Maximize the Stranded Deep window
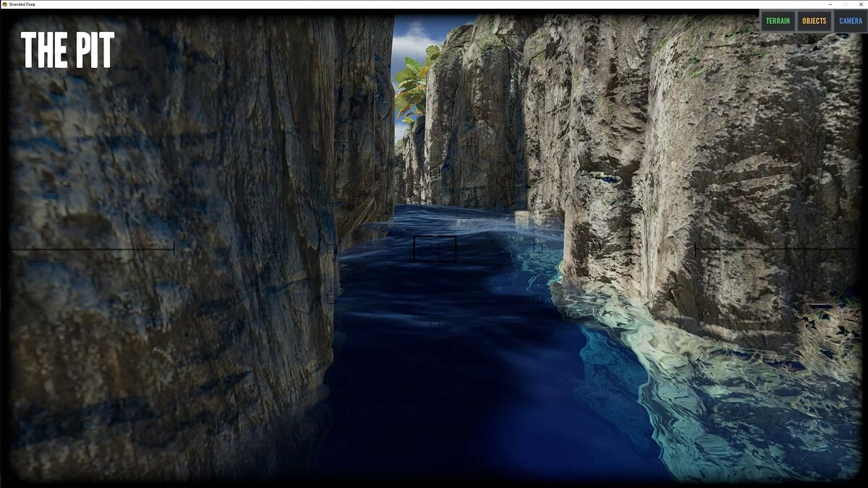 click(845, 4)
